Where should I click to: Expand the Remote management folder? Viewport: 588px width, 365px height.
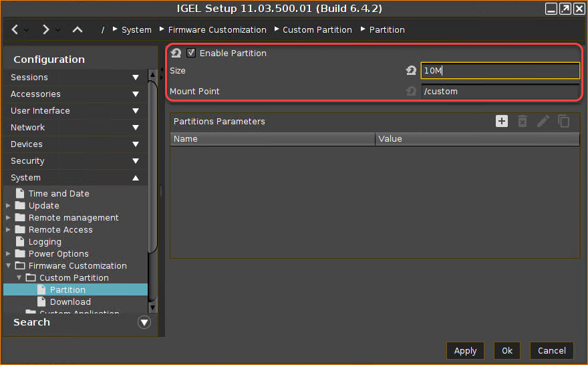tap(8, 218)
